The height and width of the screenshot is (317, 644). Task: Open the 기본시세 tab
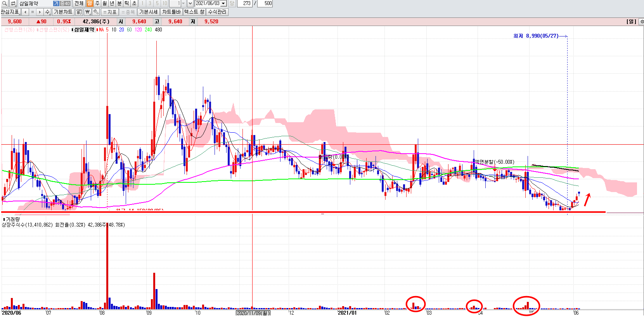point(149,12)
